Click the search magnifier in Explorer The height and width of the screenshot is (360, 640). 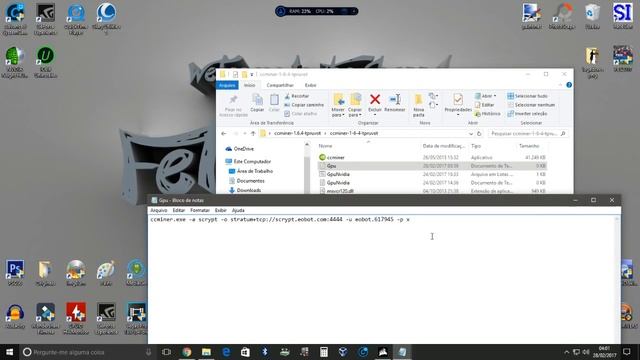[563, 133]
